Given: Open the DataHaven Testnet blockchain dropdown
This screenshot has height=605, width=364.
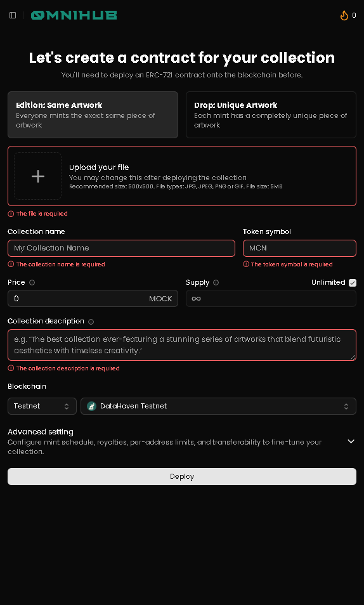Looking at the screenshot, I should pos(218,406).
